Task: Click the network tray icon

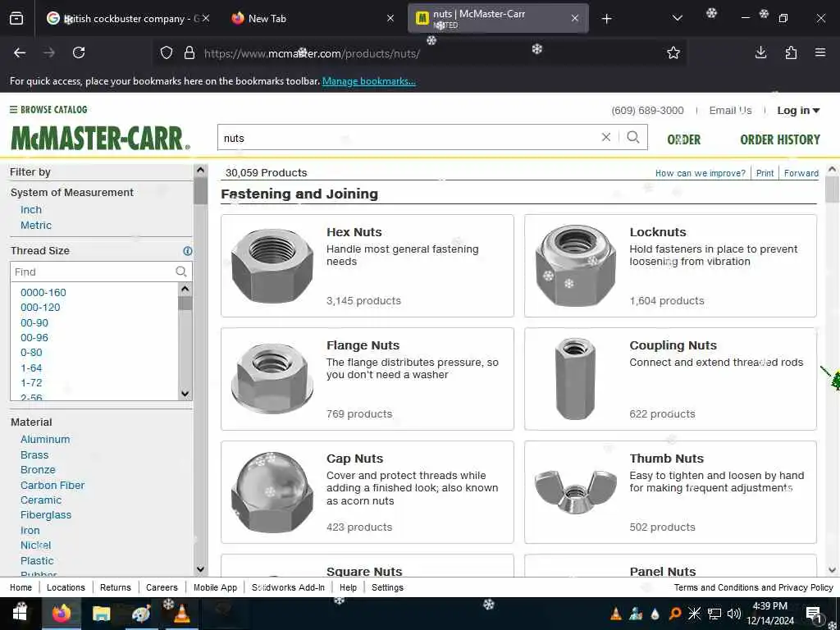Action: (714, 614)
